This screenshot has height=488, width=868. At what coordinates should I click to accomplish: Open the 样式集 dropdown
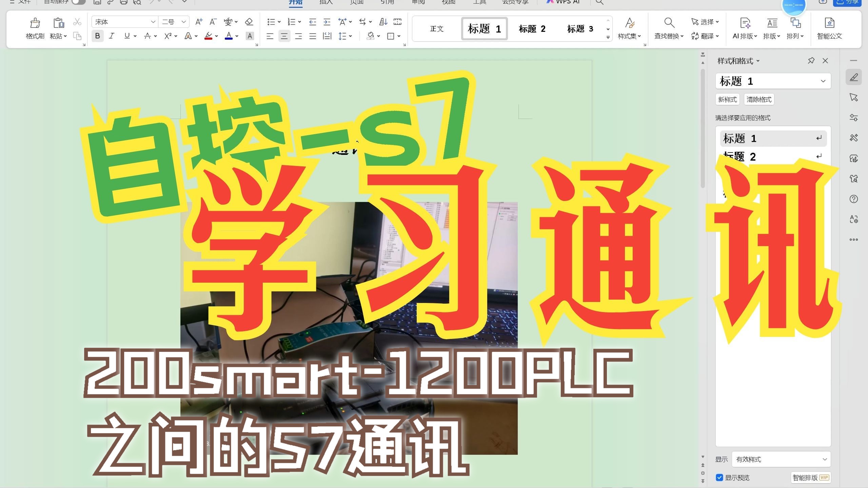629,36
